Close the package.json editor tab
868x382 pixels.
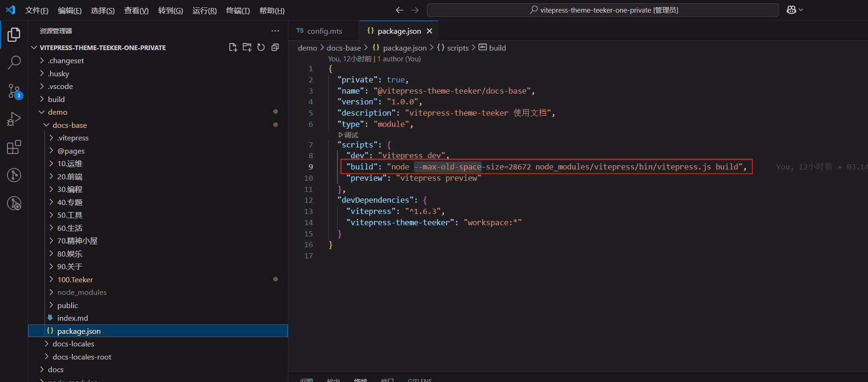click(429, 31)
